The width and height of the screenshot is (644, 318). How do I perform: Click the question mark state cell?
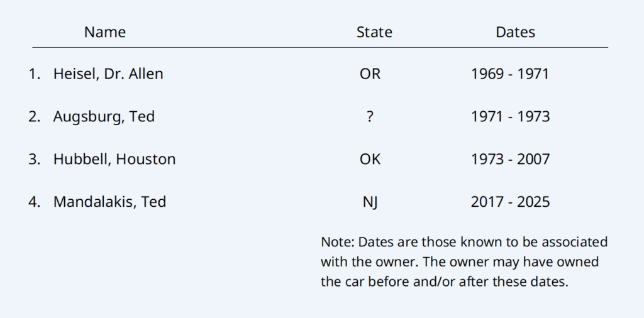coord(370,116)
